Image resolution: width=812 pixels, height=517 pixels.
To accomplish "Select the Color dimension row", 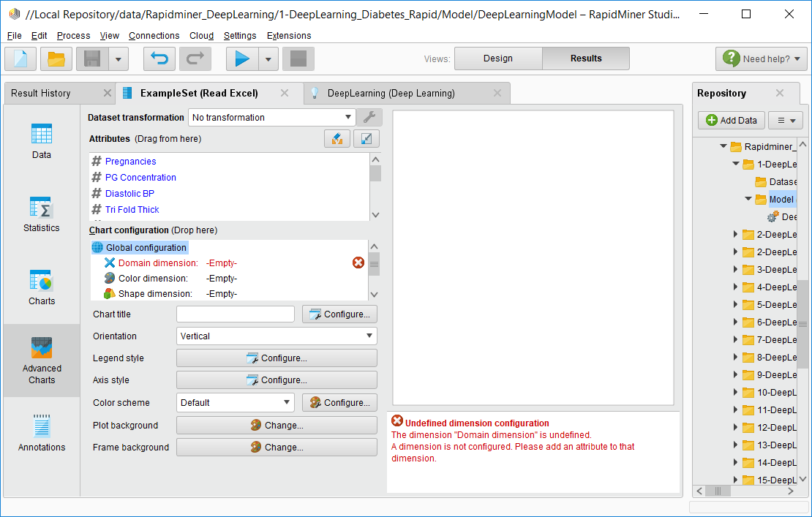I will tap(177, 279).
